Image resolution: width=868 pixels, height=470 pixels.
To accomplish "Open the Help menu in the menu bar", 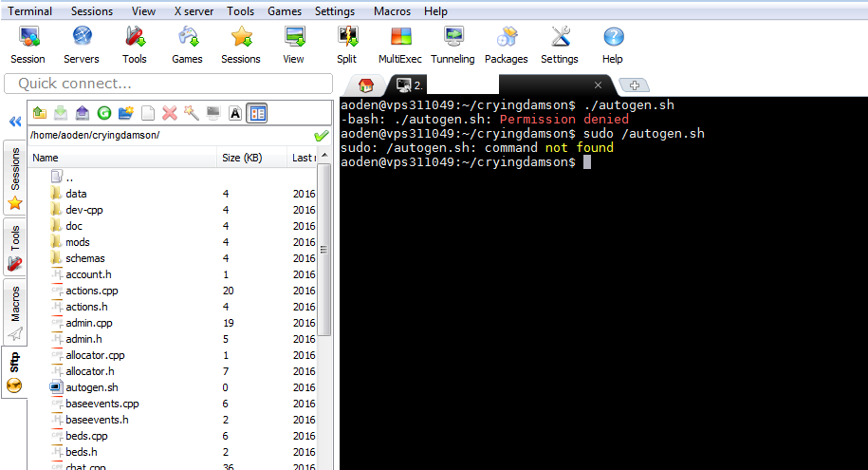I will 435,11.
